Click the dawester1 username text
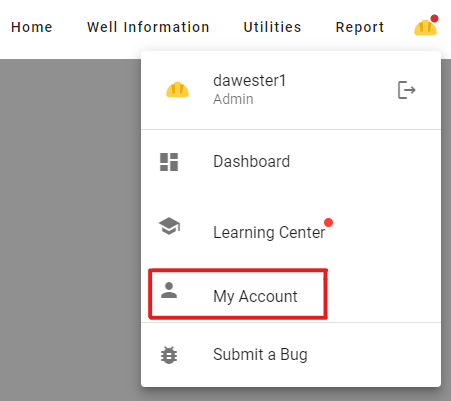The image size is (451, 401). point(249,81)
